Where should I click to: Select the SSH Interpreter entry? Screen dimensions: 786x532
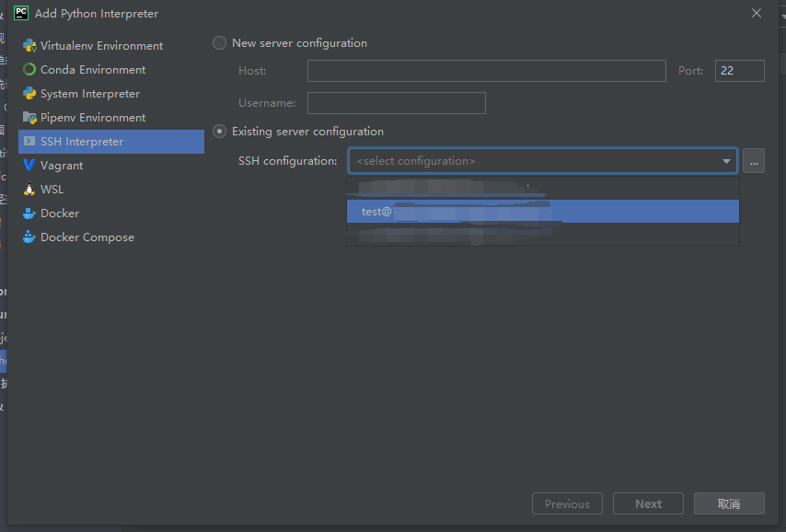click(x=111, y=142)
